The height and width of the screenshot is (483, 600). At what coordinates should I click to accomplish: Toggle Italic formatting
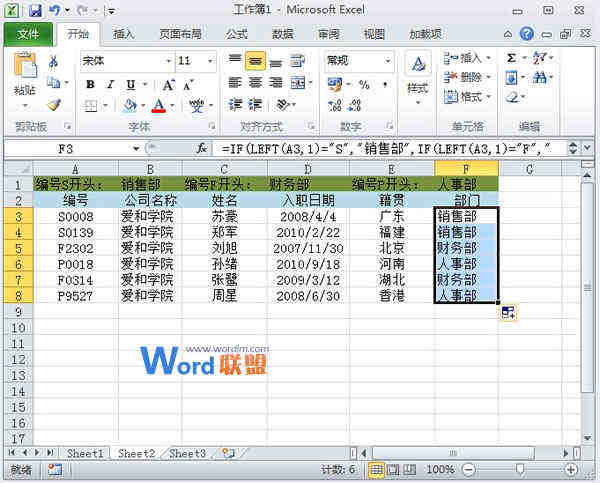[111, 84]
